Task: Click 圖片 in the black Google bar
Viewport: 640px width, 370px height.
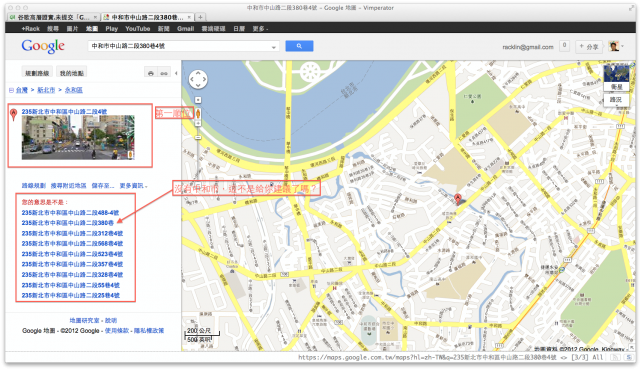Action: pyautogui.click(x=72, y=29)
